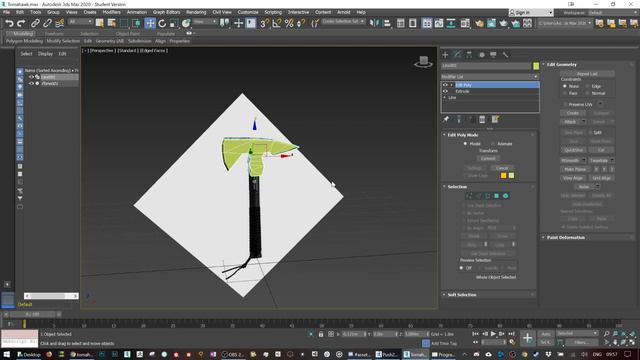
Task: Select Polygon sub-object level icon
Action: (x=497, y=196)
